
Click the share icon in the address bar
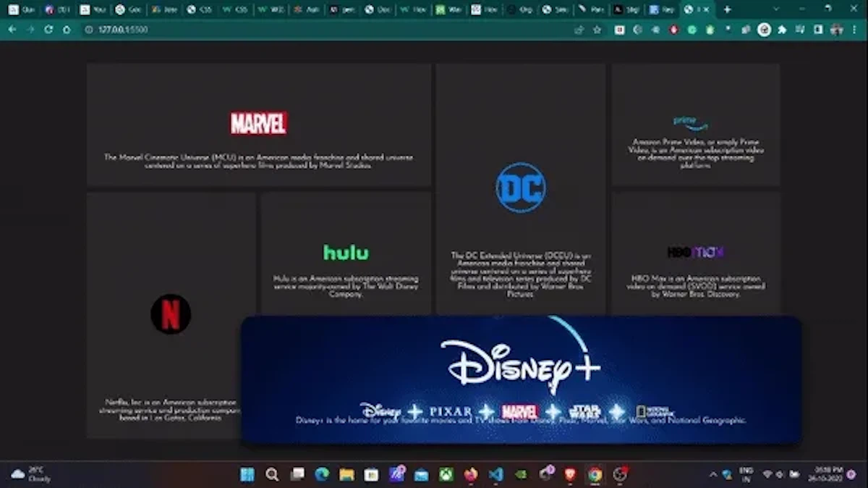[579, 30]
